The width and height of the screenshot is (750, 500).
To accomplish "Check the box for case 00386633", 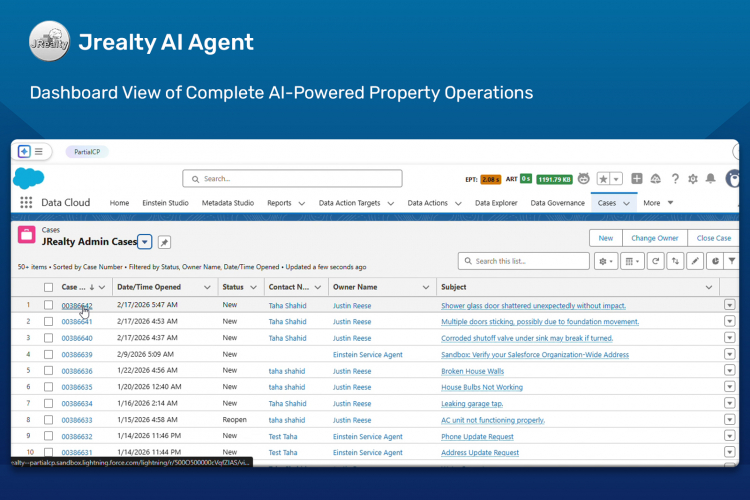I will 48,420.
